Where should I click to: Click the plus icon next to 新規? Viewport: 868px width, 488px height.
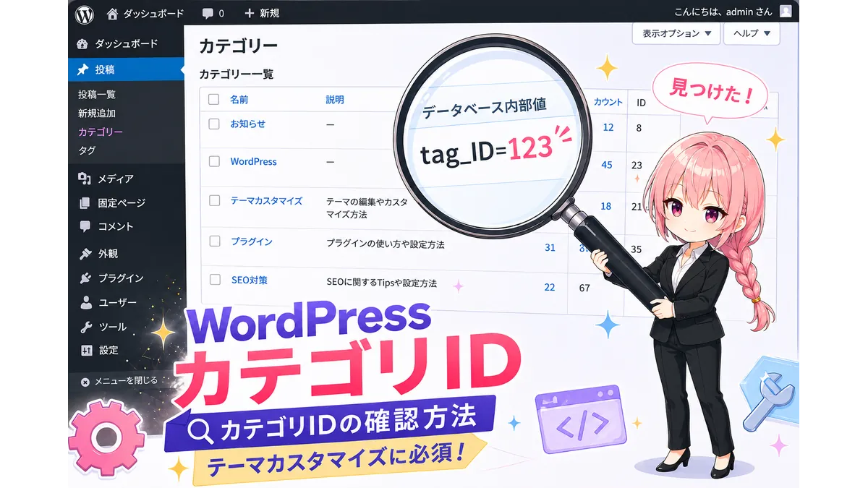click(250, 13)
